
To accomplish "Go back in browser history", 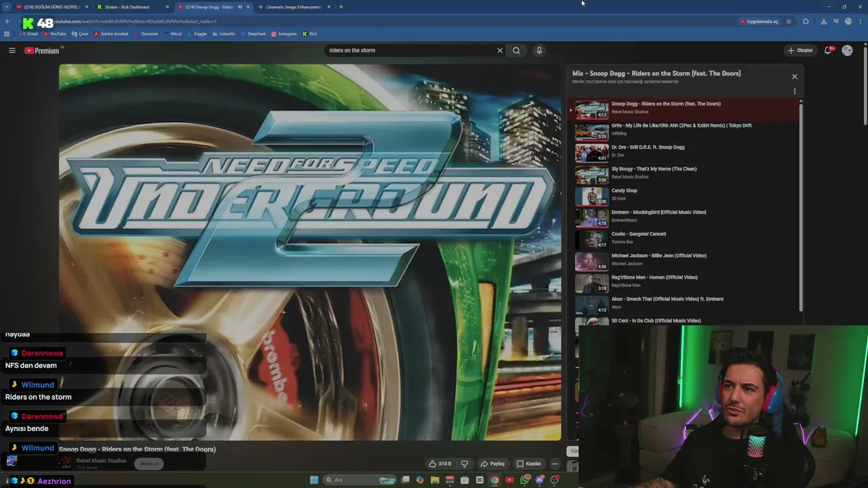I will (7, 22).
